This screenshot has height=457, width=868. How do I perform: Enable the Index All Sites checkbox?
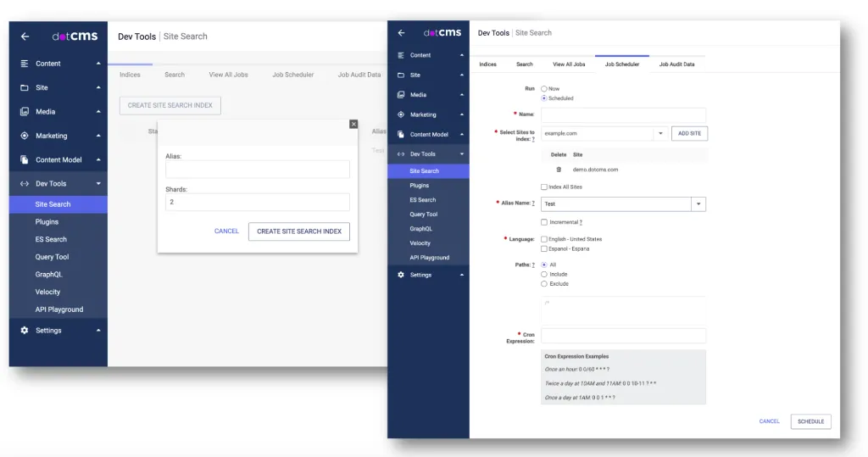pos(544,187)
